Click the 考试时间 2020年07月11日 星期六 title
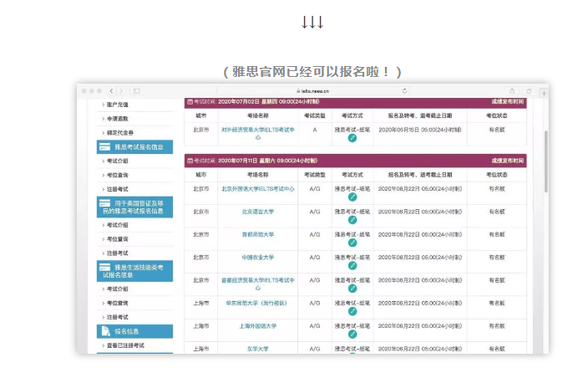The width and height of the screenshot is (588, 368). [x=252, y=161]
